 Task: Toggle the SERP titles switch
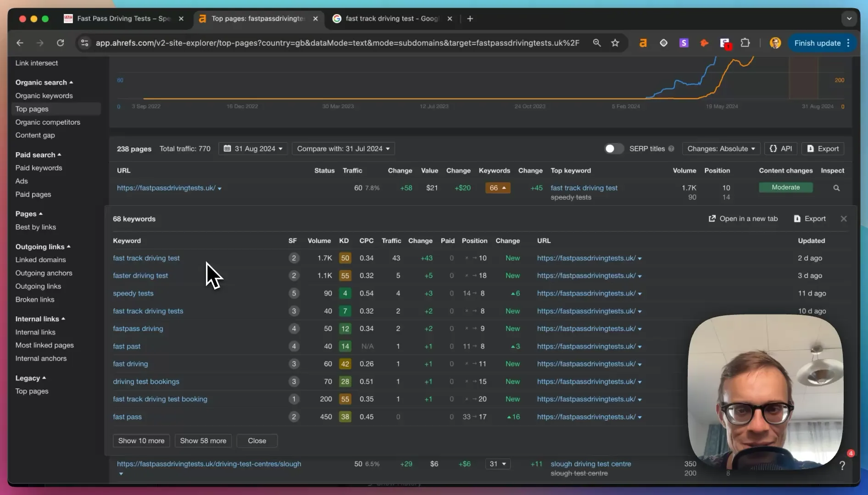(x=614, y=148)
